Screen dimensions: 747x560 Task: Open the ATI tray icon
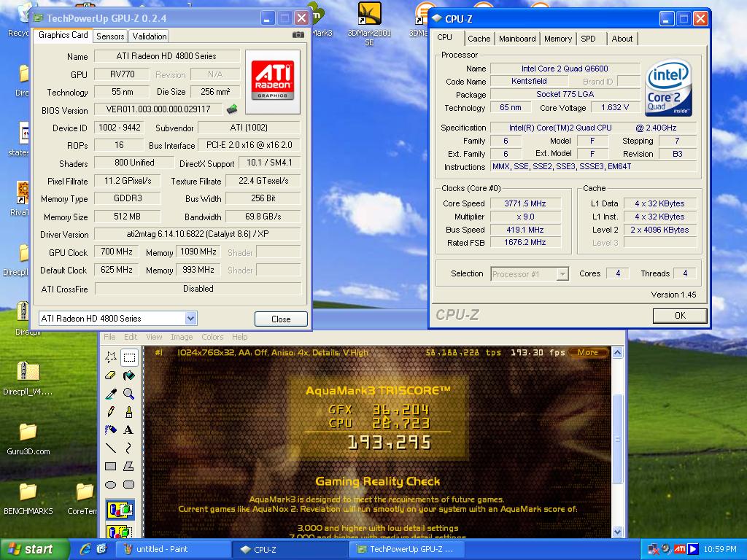tap(680, 549)
